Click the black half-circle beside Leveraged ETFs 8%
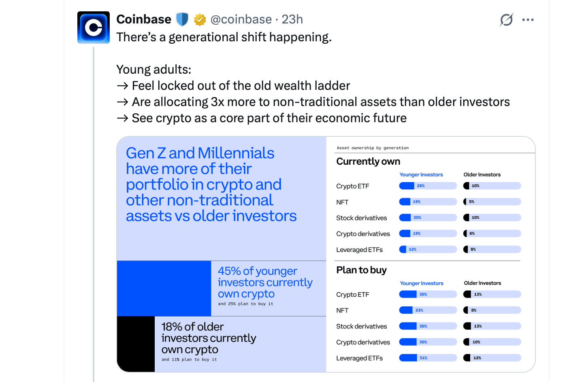 (x=466, y=249)
